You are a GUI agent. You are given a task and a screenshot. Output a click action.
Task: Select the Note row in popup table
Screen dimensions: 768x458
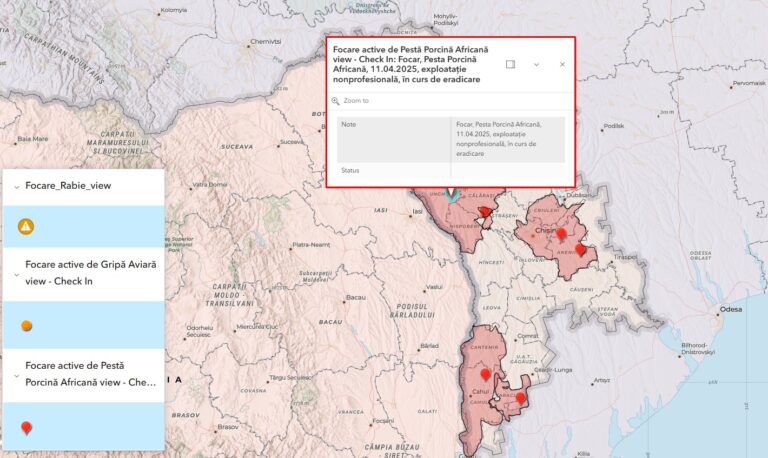coord(450,139)
